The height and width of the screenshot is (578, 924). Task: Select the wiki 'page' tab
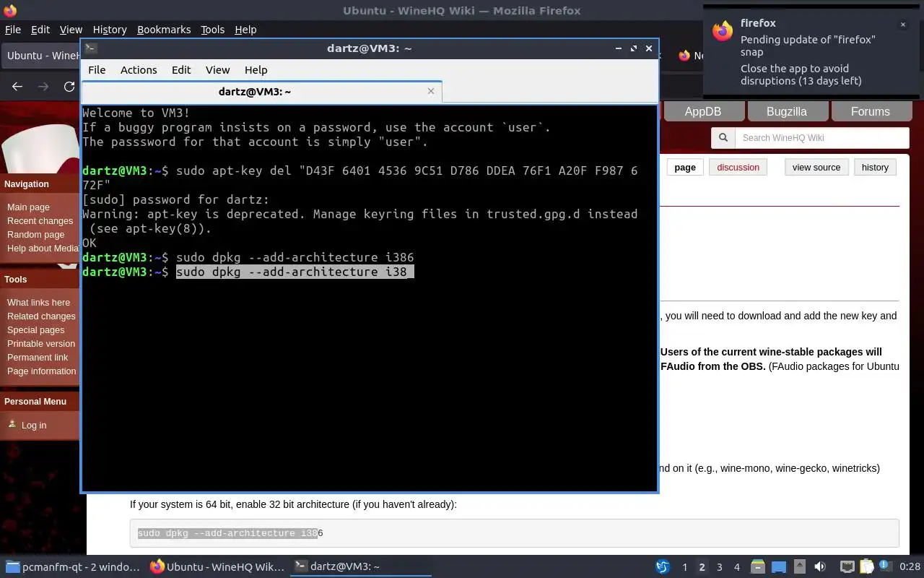(685, 168)
